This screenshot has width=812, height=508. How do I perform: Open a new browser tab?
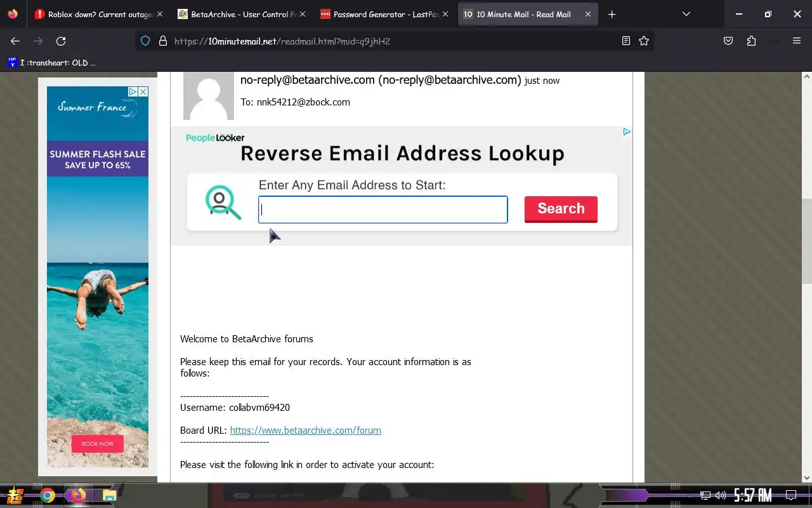tap(612, 14)
